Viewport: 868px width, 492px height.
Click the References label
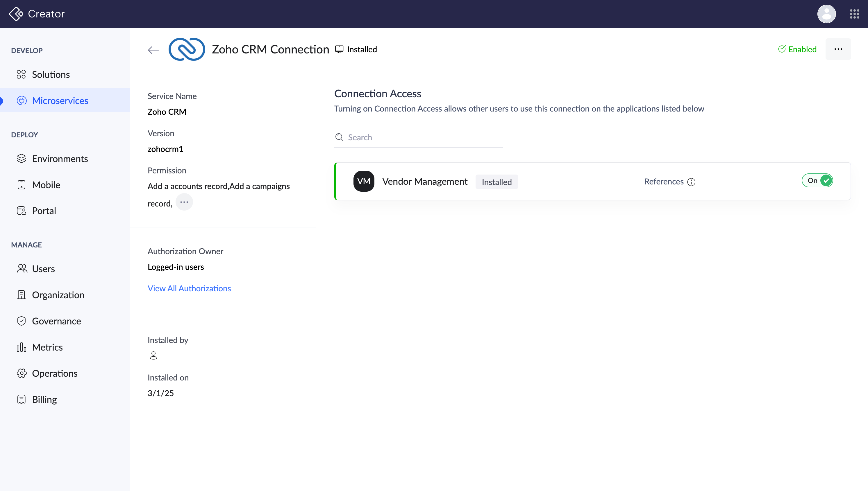pos(663,182)
